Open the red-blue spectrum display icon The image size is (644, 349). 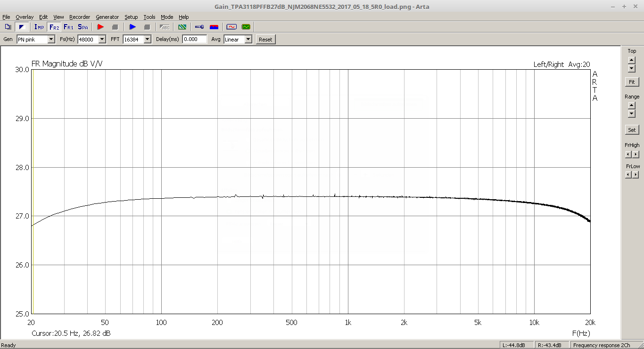pyautogui.click(x=214, y=27)
